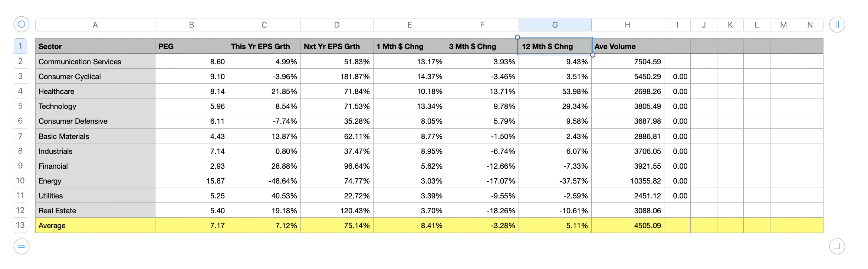This screenshot has width=868, height=269.
Task: Click Energy average volume 10355.82
Action: (x=628, y=181)
